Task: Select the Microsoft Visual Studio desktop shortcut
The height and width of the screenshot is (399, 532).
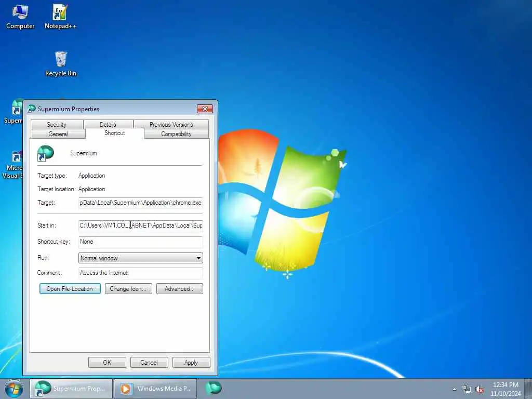Action: coord(14,165)
